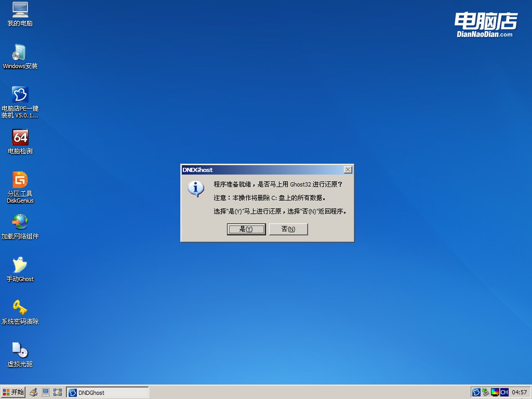Click 是(Y) to start the restore

(246, 229)
